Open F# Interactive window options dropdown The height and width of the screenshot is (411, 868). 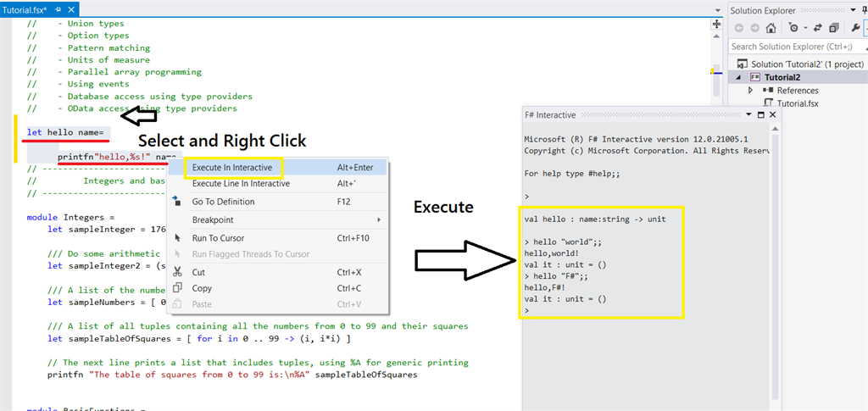pos(748,114)
